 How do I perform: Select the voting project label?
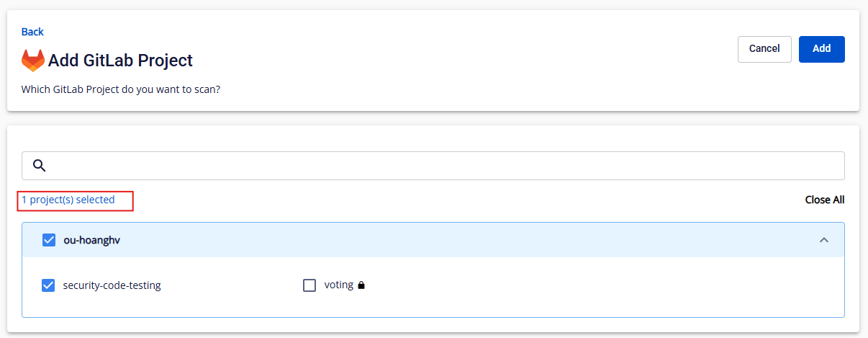339,285
